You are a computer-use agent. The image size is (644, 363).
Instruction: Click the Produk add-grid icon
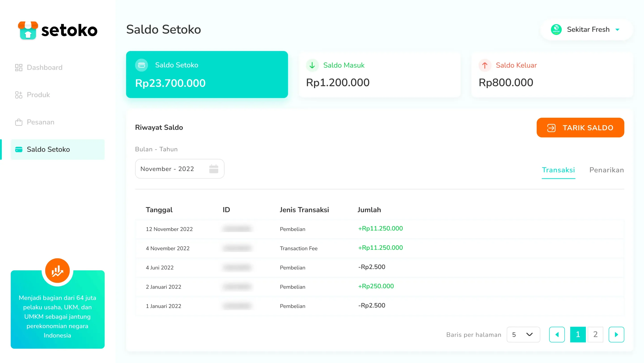19,95
